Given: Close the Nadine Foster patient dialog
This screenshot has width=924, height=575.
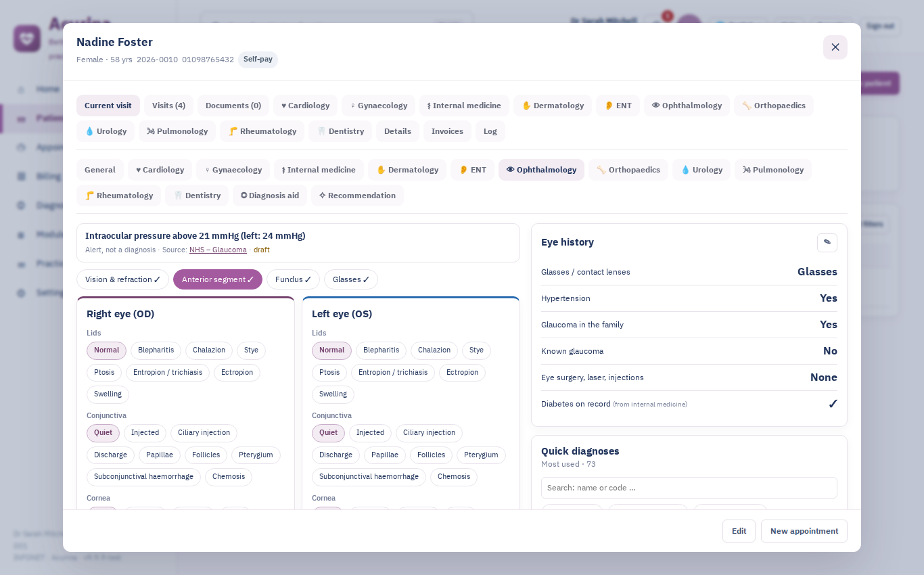Looking at the screenshot, I should click(835, 47).
